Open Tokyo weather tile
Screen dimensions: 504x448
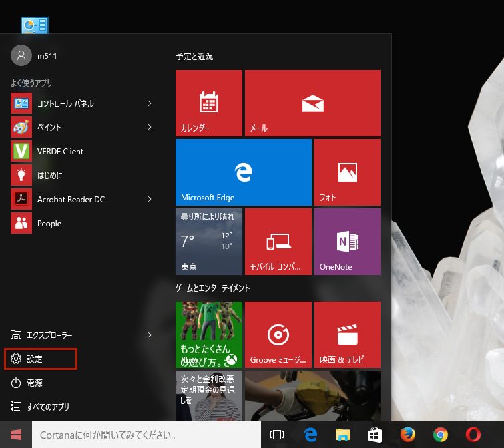[x=208, y=242]
